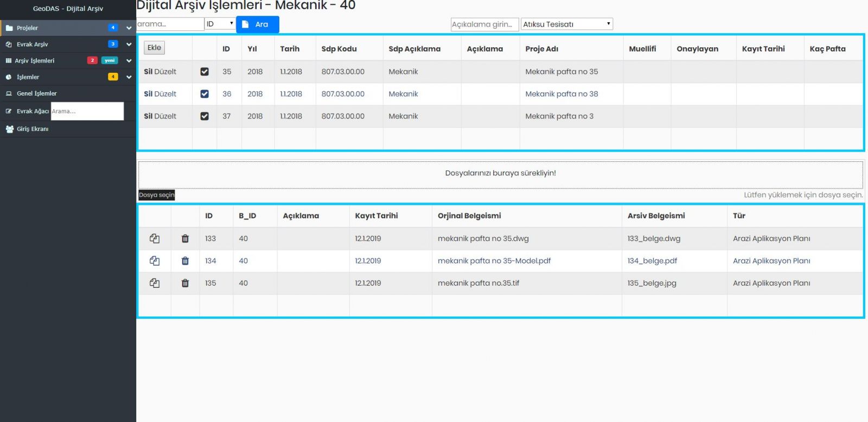Delete file 133 using its trash icon
Viewport: 868px width, 422px height.
pos(185,238)
